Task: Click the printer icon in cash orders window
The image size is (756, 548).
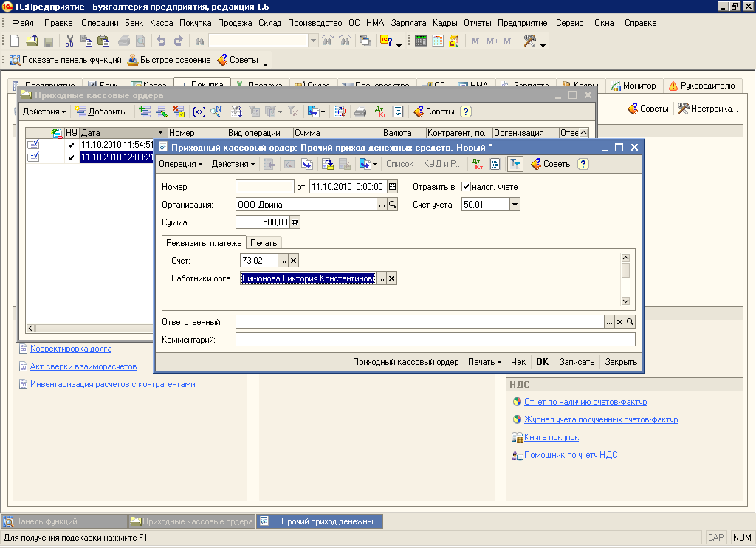Action: point(360,112)
